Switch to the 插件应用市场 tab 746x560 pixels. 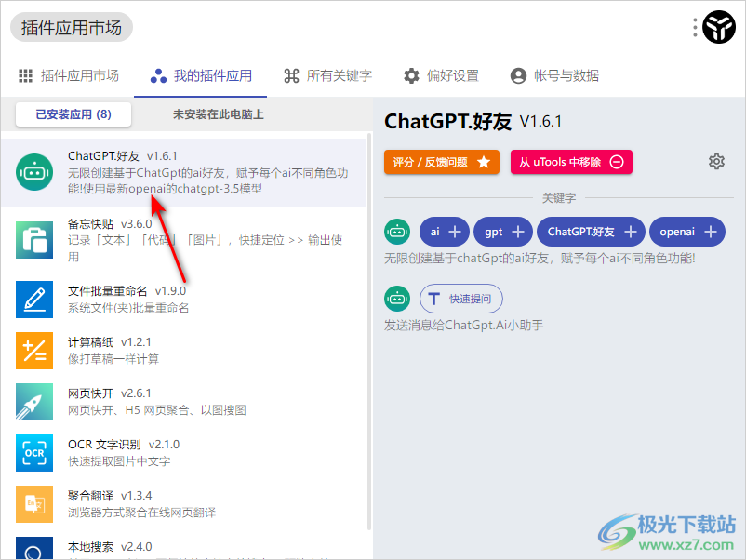point(69,75)
